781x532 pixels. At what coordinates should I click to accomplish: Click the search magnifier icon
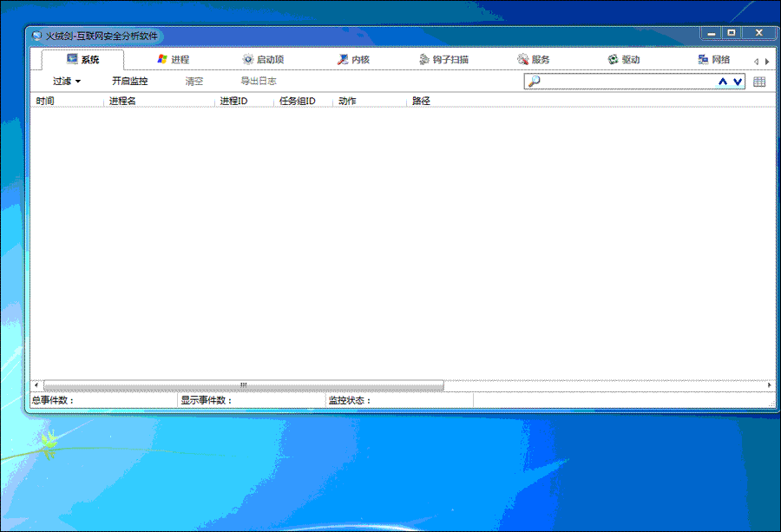(x=534, y=82)
